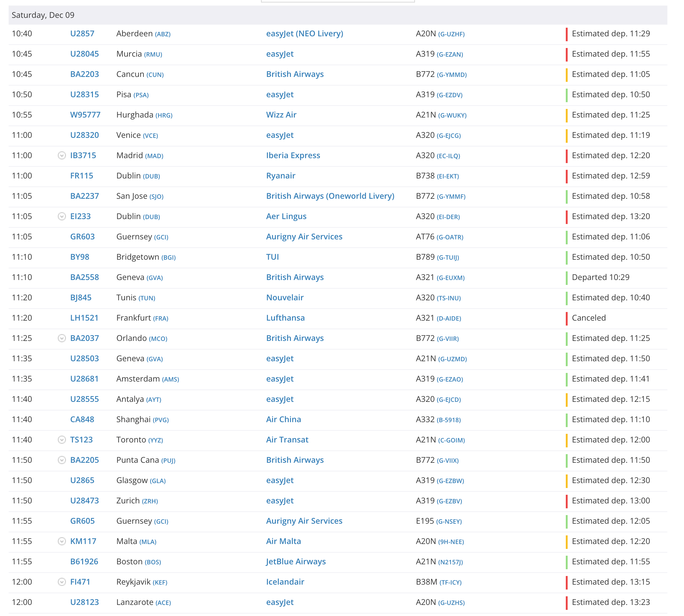Expand the TS123 Toronto flight row
This screenshot has width=684, height=616.
(x=62, y=440)
